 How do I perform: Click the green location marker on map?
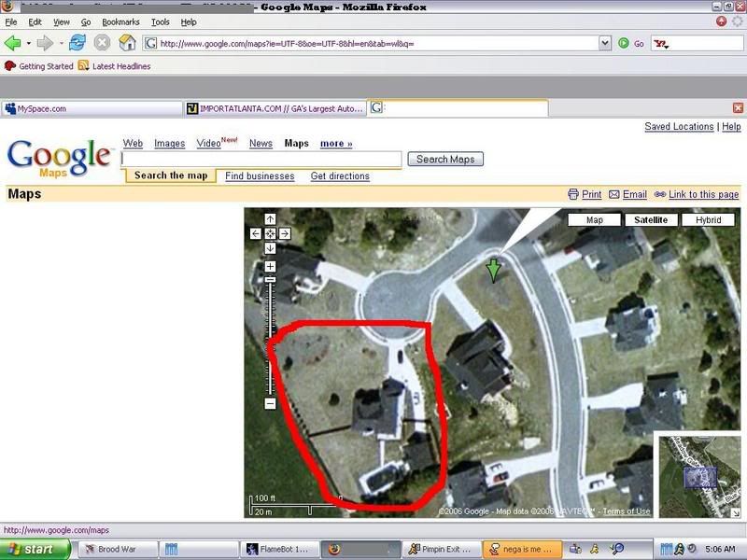[x=493, y=270]
